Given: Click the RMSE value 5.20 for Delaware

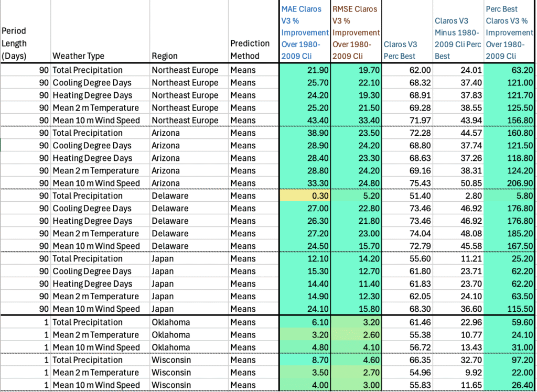Looking at the screenshot, I should point(356,196).
